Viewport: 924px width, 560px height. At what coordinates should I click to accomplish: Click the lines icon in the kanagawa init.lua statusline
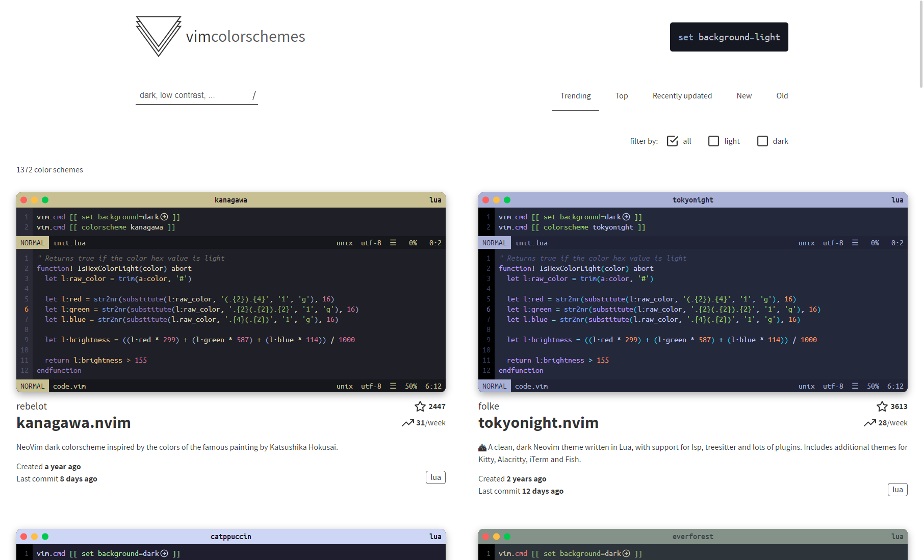393,243
